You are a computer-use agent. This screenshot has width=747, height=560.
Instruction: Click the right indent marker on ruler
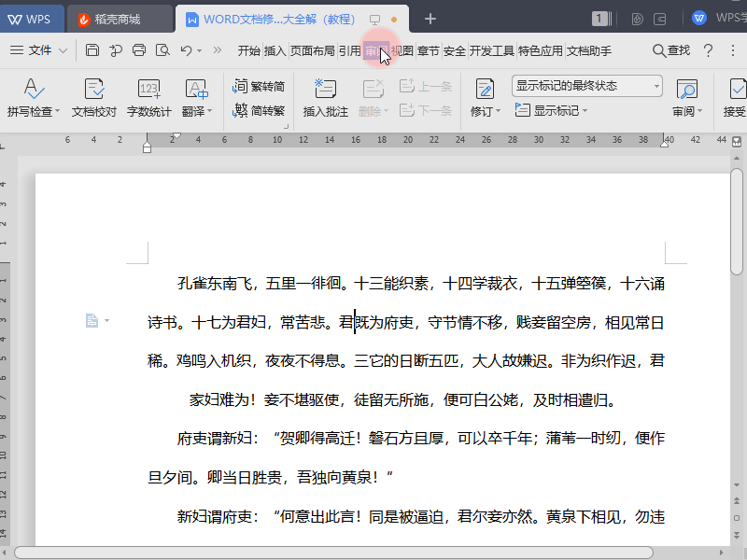pyautogui.click(x=664, y=143)
